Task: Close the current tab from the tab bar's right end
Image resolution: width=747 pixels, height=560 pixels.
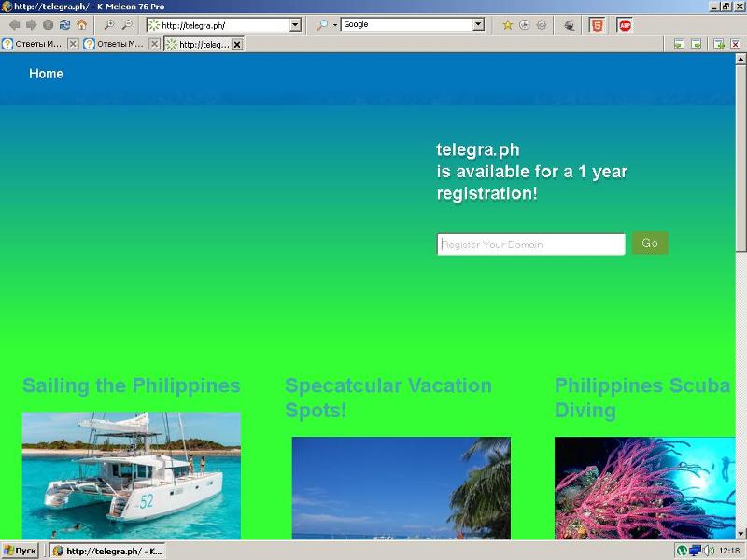Action: (736, 44)
